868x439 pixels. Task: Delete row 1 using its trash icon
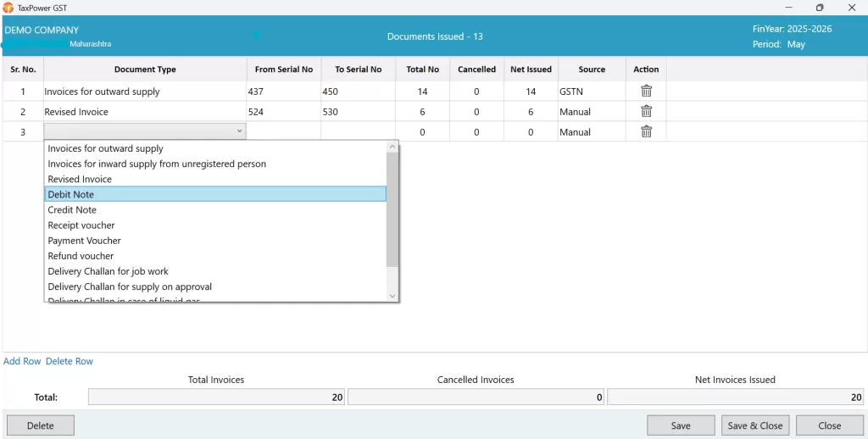coord(646,91)
